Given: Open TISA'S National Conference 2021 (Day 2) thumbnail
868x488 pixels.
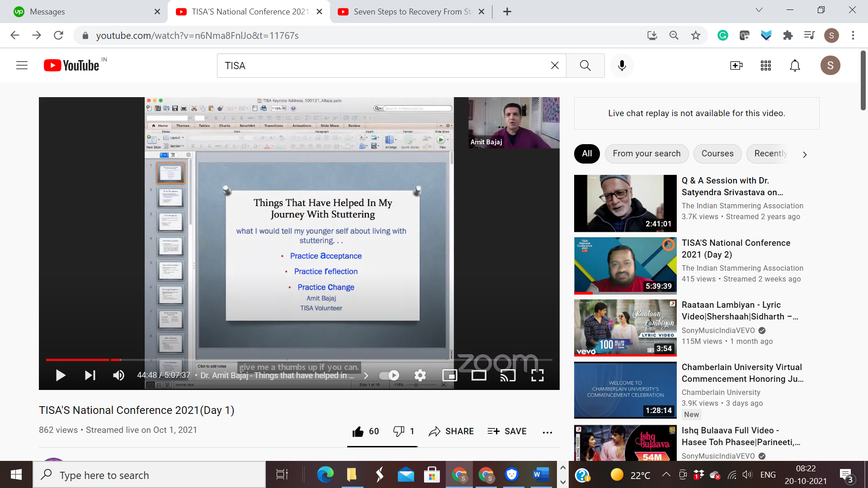Looking at the screenshot, I should 625,266.
